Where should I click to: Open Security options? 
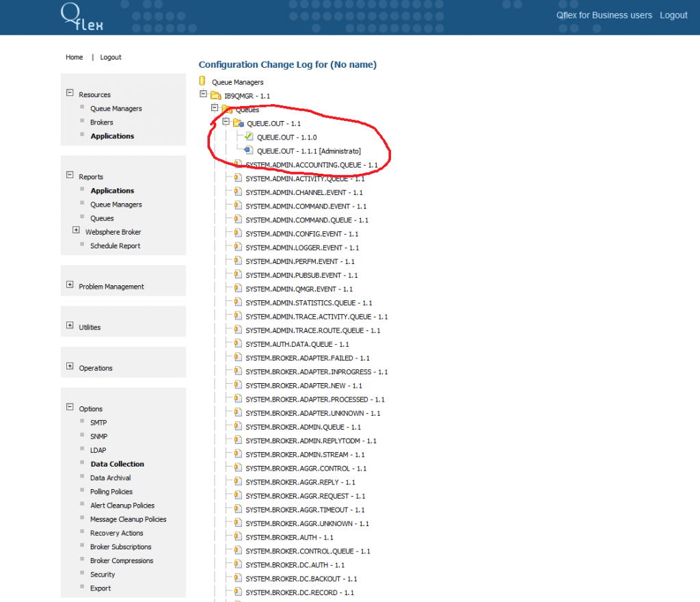(103, 575)
